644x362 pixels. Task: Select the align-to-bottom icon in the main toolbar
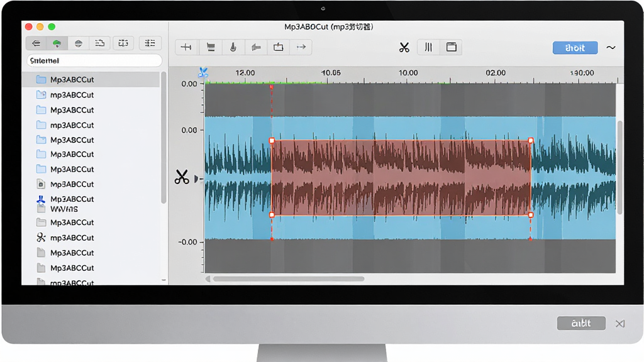pos(211,47)
